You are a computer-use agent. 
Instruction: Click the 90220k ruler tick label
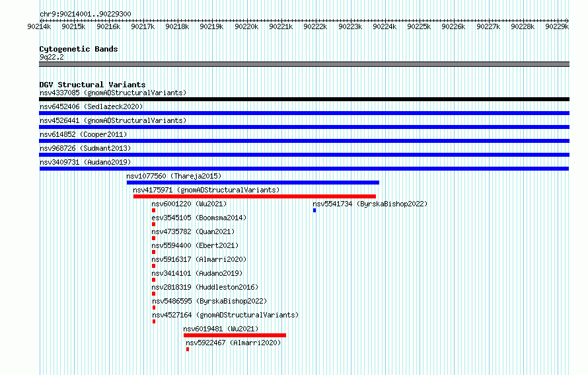coord(246,26)
